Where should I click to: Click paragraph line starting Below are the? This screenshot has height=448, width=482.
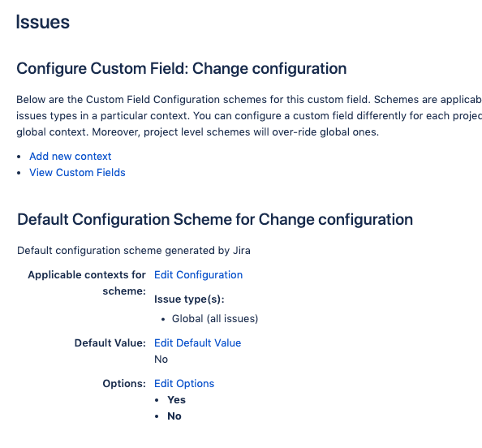tap(249, 100)
